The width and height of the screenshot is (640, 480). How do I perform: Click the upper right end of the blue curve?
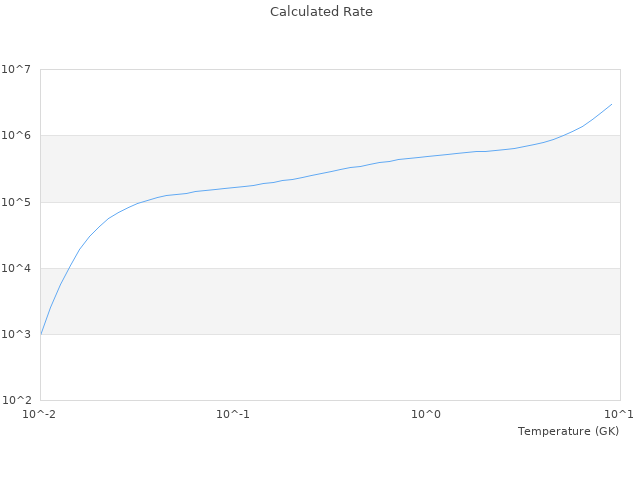611,104
